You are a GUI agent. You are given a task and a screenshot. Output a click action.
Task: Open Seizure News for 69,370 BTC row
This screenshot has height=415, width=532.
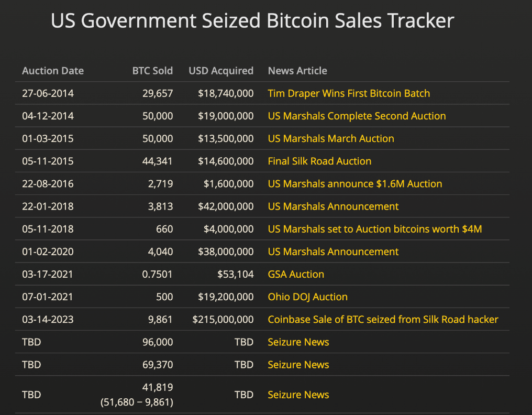[298, 364]
